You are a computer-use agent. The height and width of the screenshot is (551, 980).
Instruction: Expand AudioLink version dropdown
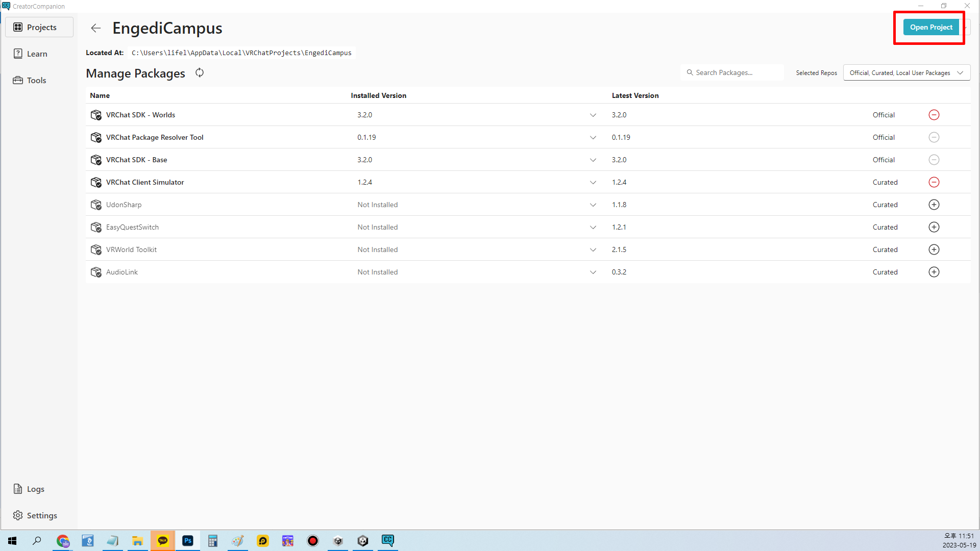tap(593, 272)
